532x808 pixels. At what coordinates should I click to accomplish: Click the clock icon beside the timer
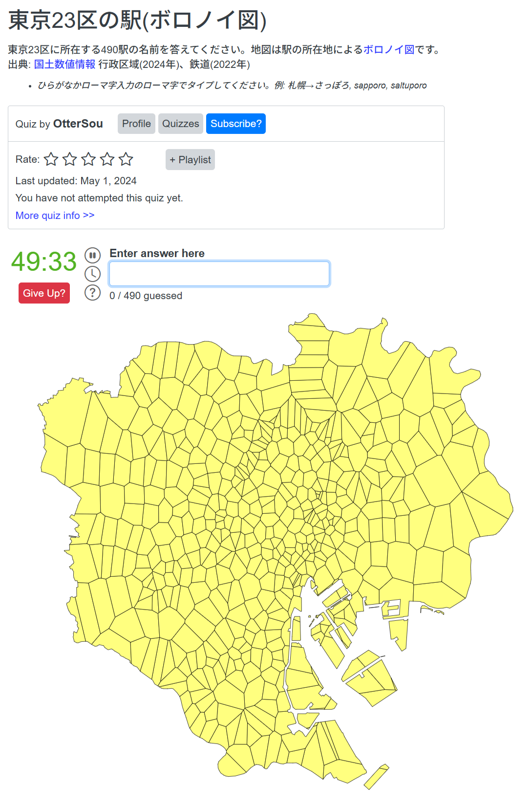(x=92, y=274)
